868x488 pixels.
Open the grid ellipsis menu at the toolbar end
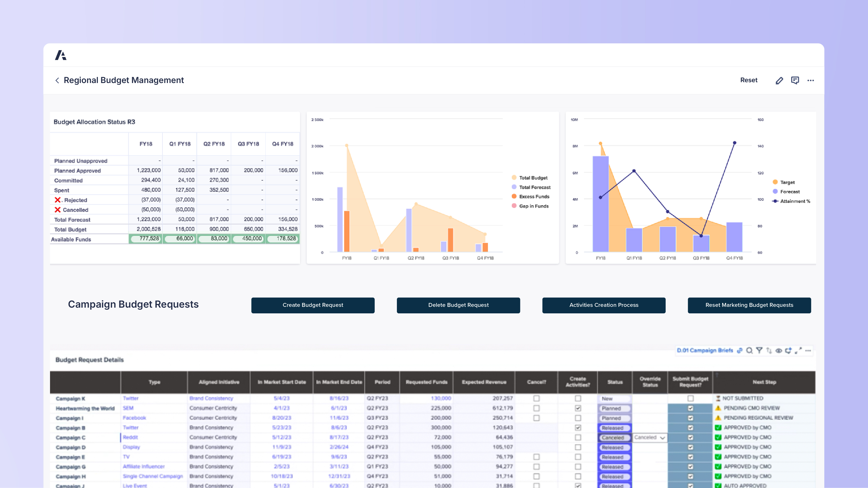click(808, 351)
